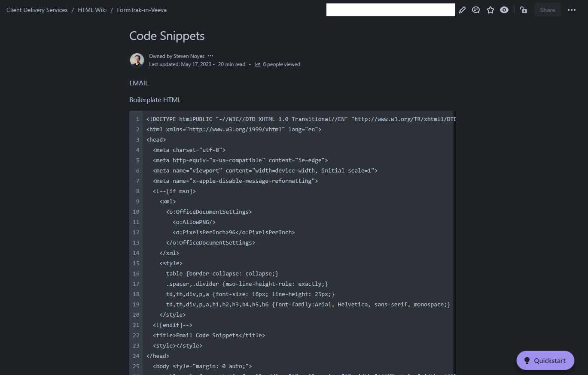Click Owned by Steven Noyes link
The height and width of the screenshot is (375, 588).
(177, 56)
